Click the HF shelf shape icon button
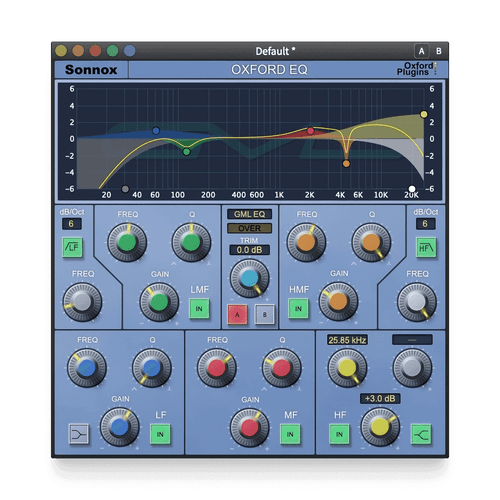The width and height of the screenshot is (500, 500). [421, 434]
